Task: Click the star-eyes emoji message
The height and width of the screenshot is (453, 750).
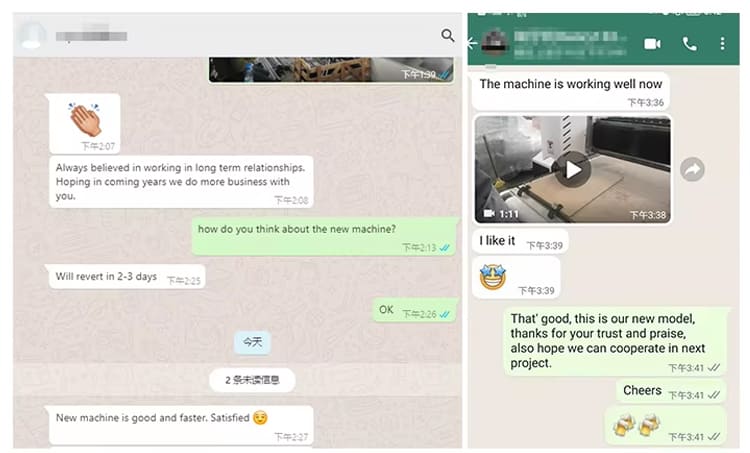Action: click(516, 278)
